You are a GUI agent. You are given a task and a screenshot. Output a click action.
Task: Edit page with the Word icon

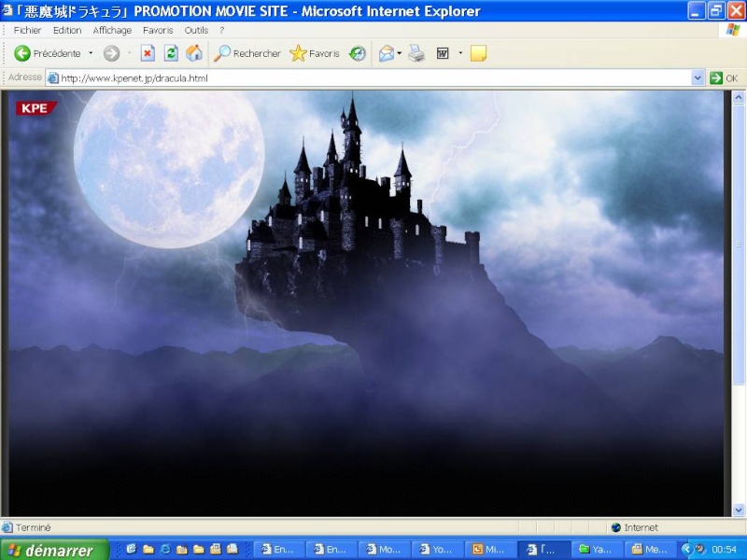pyautogui.click(x=443, y=53)
